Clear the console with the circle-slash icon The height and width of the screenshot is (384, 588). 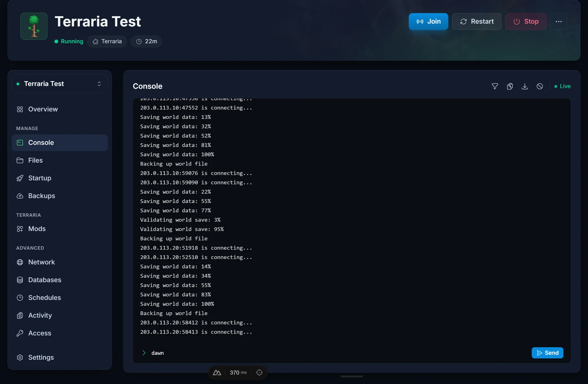[539, 86]
